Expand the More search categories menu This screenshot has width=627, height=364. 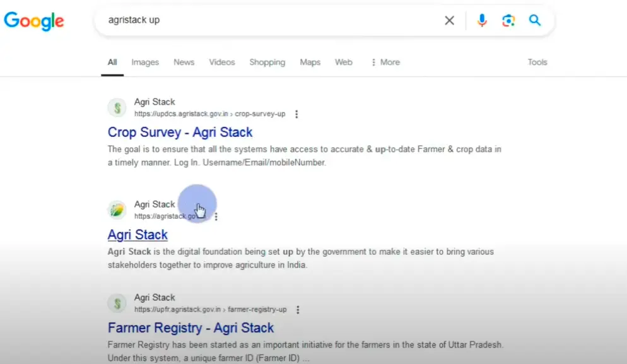click(x=385, y=62)
